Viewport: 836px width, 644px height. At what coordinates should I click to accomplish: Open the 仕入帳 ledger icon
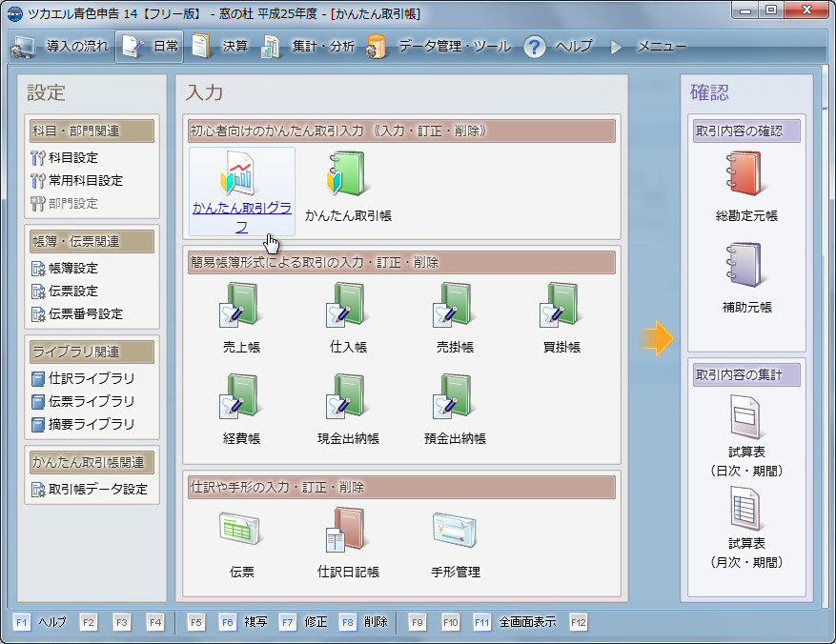coord(346,305)
